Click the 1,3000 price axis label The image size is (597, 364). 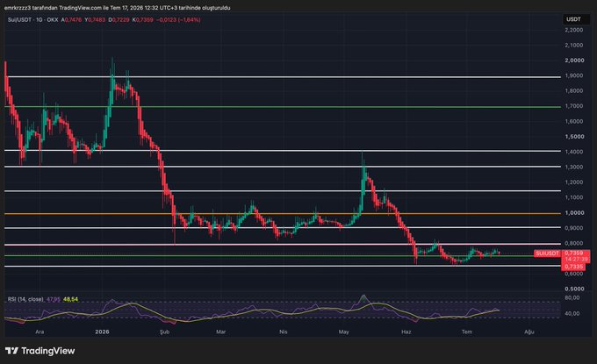pos(574,167)
